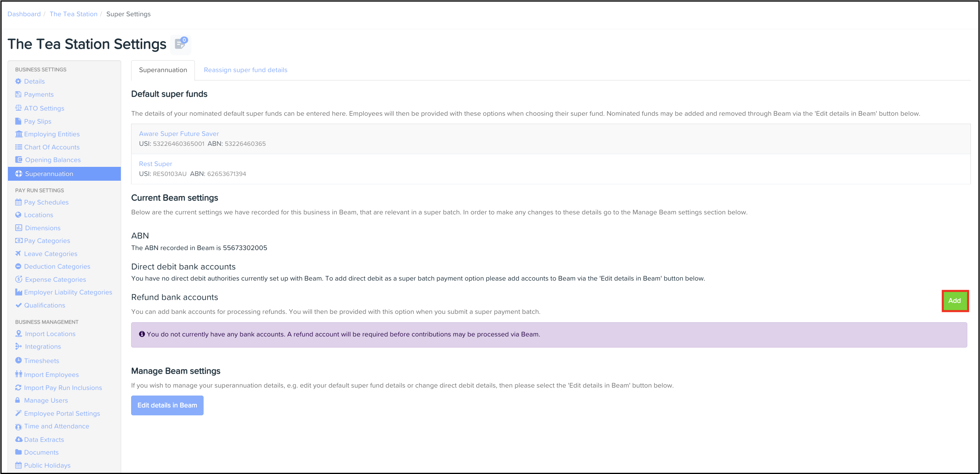The height and width of the screenshot is (474, 980).
Task: Click the ATO Settings scales icon
Action: coord(18,108)
